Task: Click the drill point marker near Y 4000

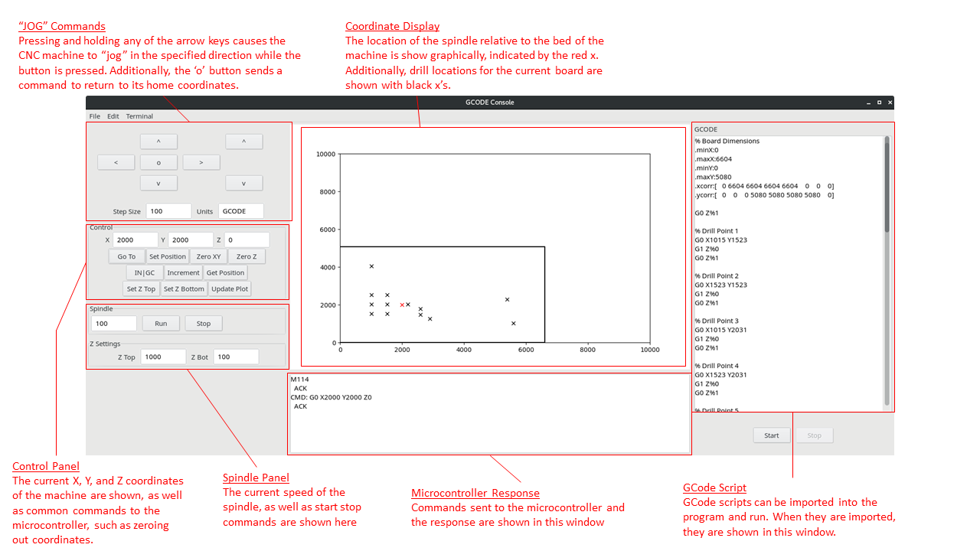Action: [x=371, y=266]
